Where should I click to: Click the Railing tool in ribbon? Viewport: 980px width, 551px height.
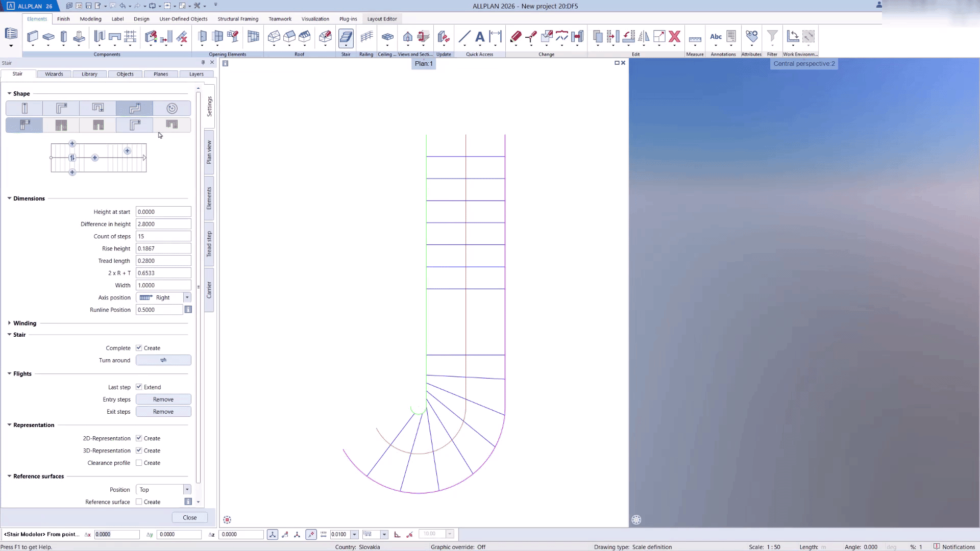[x=366, y=37]
